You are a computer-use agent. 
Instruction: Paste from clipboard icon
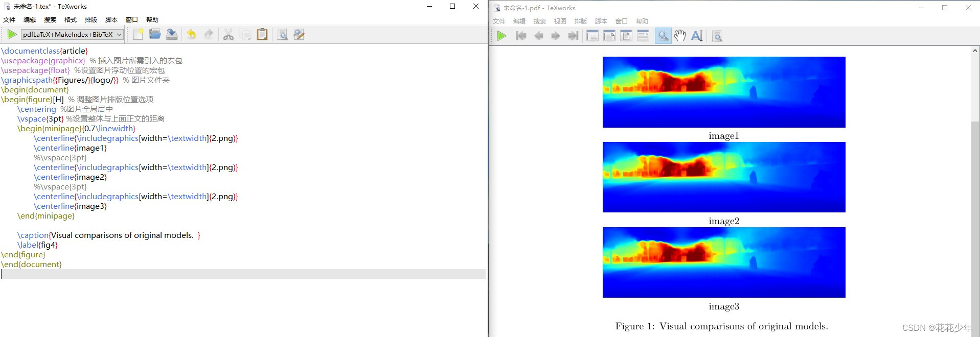[x=262, y=35]
